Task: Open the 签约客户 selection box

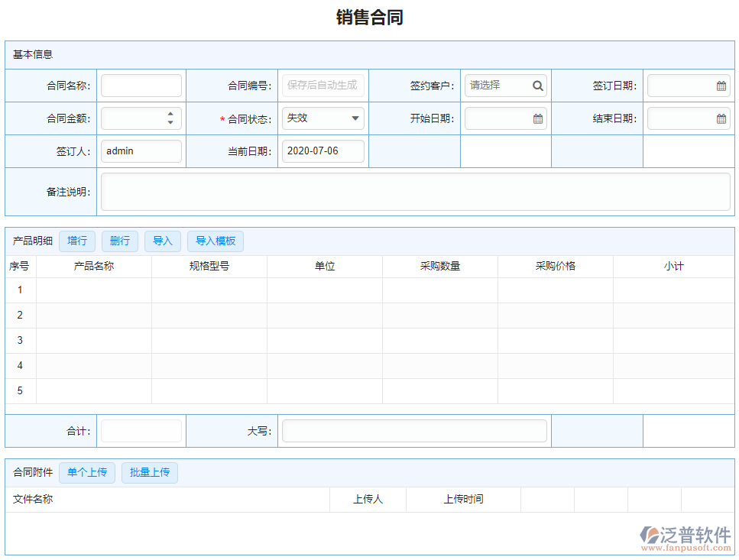Action: 497,86
